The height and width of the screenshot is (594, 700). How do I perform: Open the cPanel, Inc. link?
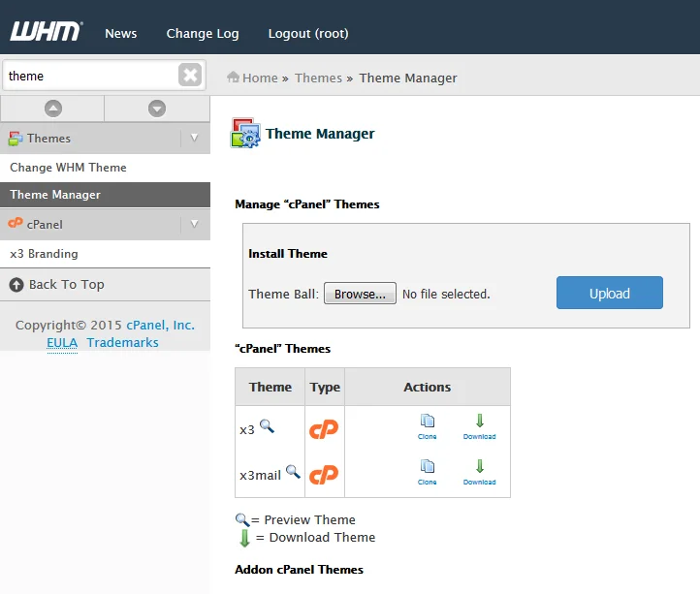161,325
